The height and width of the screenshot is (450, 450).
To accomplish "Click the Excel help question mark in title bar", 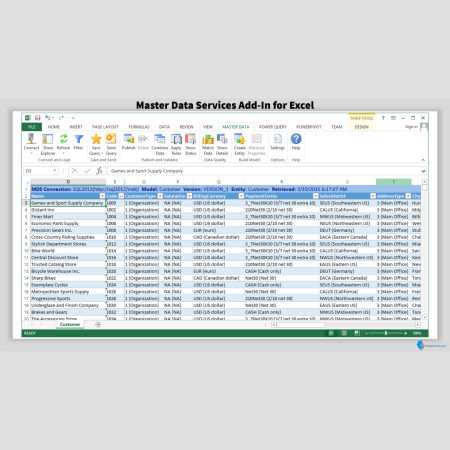I will pyautogui.click(x=383, y=118).
